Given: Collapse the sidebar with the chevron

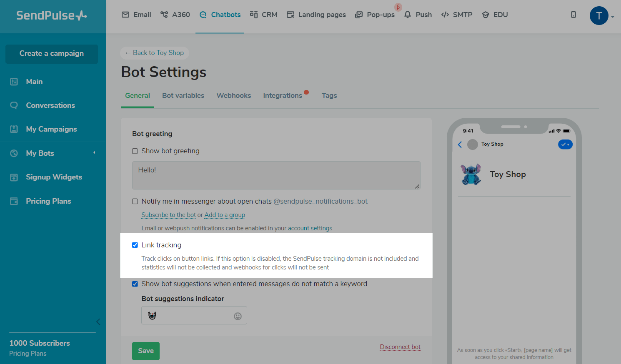Looking at the screenshot, I should (x=98, y=322).
